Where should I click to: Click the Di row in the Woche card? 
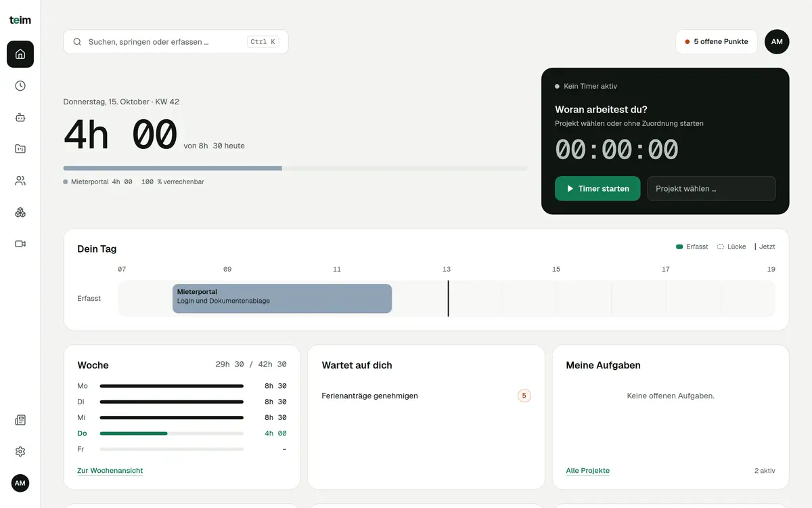182,402
